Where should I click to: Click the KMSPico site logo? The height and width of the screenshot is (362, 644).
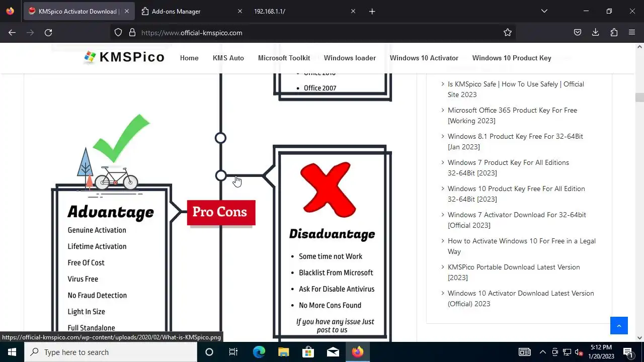(124, 57)
